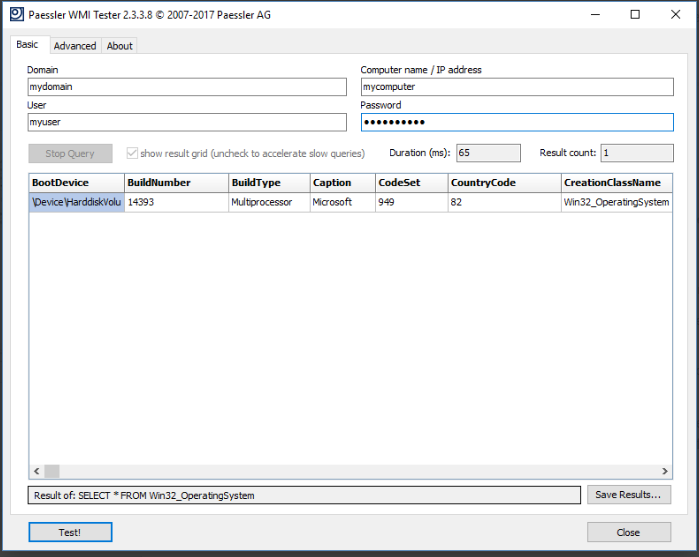Click the Computer name / IP address field

point(517,87)
